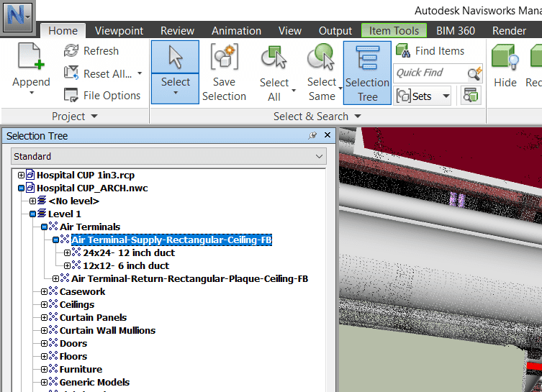Open the Standard tree view combo box

click(x=168, y=157)
